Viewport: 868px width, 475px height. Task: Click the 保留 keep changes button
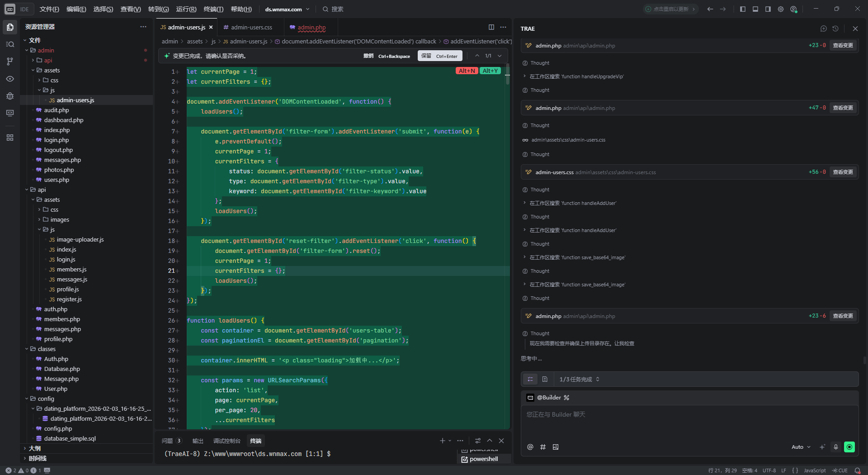439,56
